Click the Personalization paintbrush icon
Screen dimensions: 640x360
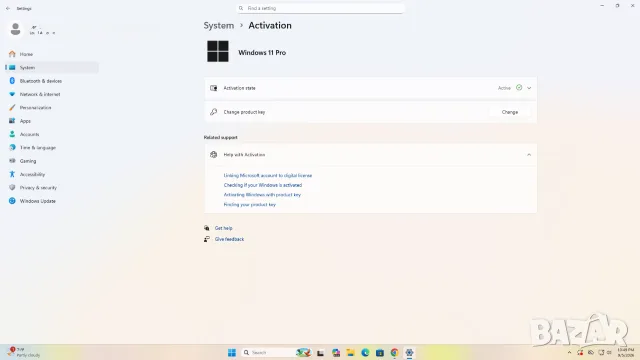pyautogui.click(x=12, y=107)
